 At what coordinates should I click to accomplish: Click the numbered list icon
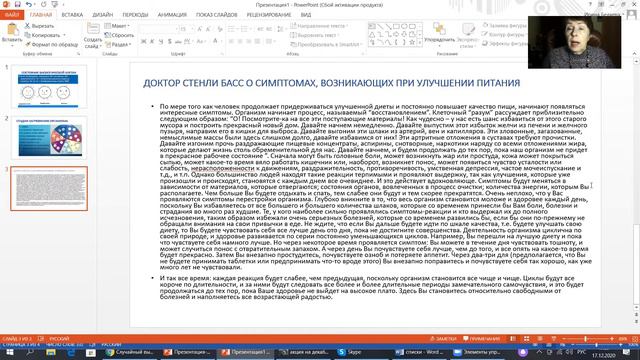pyautogui.click(x=244, y=29)
